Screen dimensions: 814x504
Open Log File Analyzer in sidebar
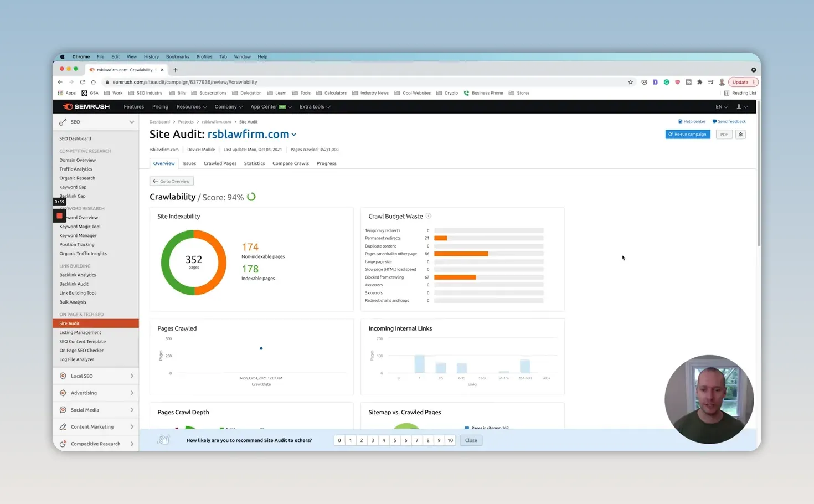(77, 359)
